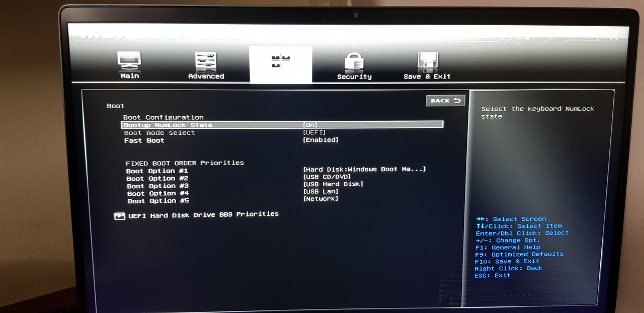Image resolution: width=644 pixels, height=313 pixels.
Task: Select Boot Option #1 label
Action: 157,171
